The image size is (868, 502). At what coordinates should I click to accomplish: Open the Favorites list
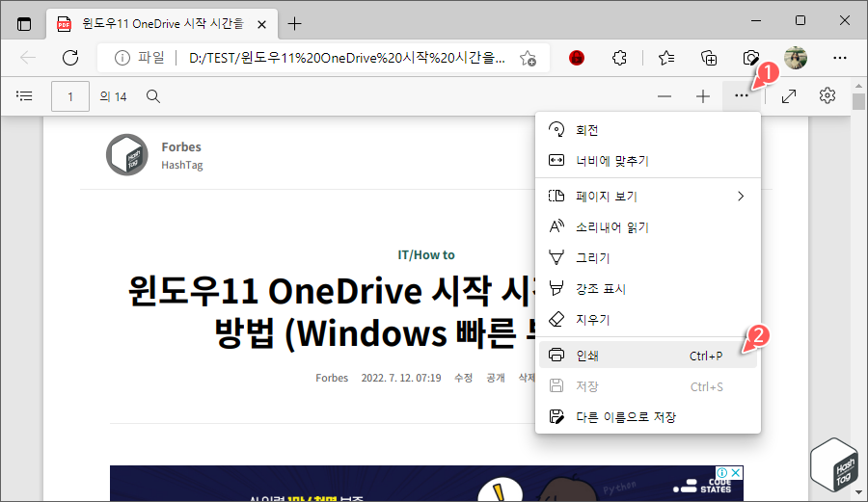click(665, 58)
